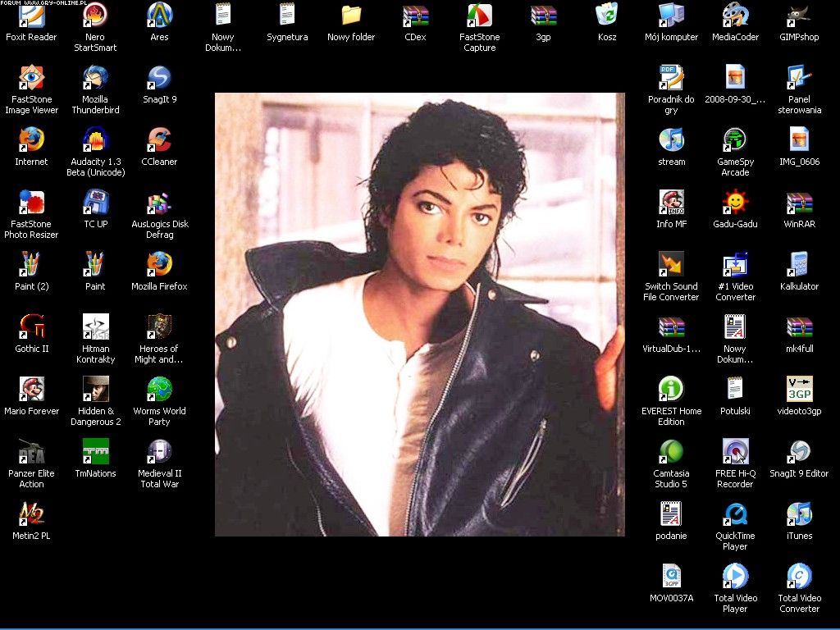Click the 2008-09-30_... file icon
Screen dimensions: 840x630
point(735,78)
